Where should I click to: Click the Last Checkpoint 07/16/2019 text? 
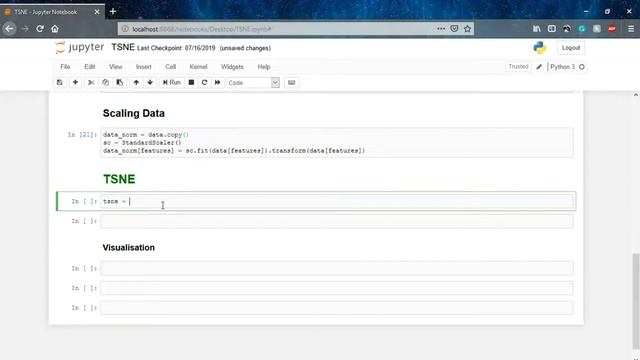[176, 48]
